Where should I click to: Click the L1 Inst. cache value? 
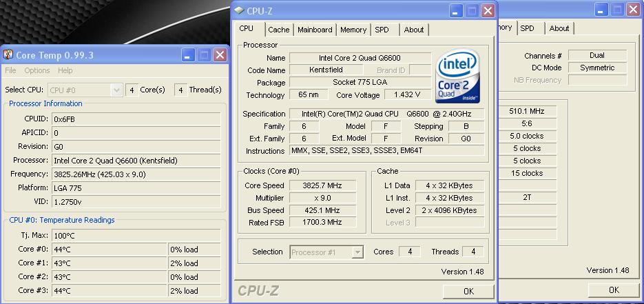click(x=450, y=198)
